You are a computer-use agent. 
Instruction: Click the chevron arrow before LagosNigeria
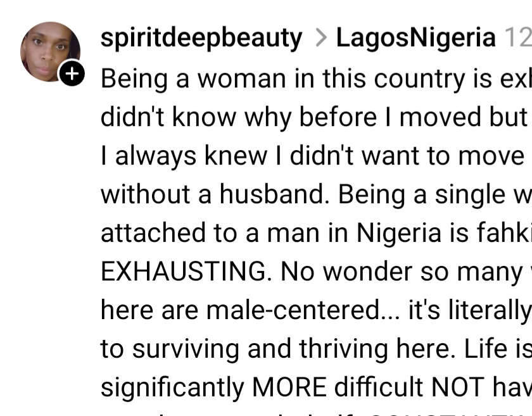(320, 38)
